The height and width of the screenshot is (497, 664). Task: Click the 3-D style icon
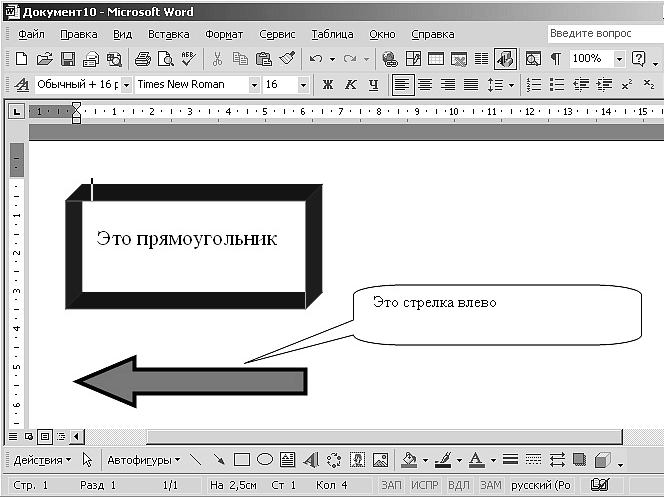pos(603,460)
